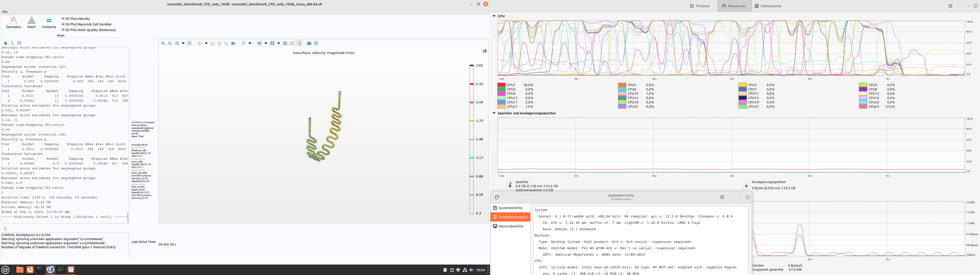Zoom in on the graphics view
The image size is (980, 275).
[163, 43]
